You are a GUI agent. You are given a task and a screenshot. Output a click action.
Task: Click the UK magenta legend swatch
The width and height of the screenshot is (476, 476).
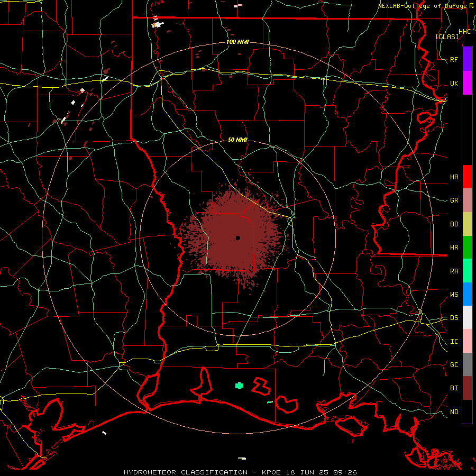pos(467,83)
